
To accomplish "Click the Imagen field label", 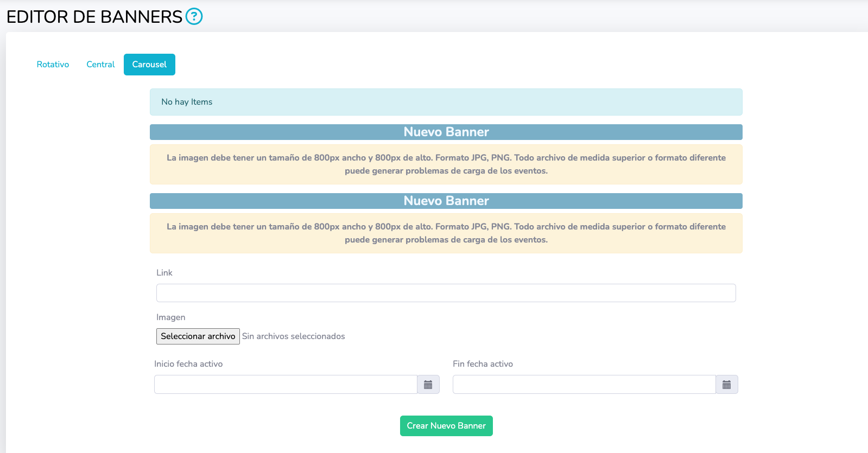I will (x=170, y=317).
